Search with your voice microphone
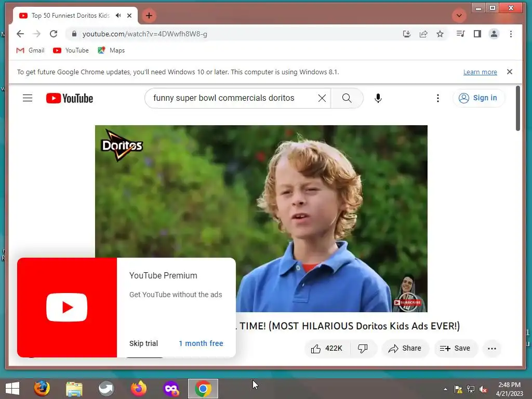Viewport: 532px width, 399px height. tap(378, 98)
